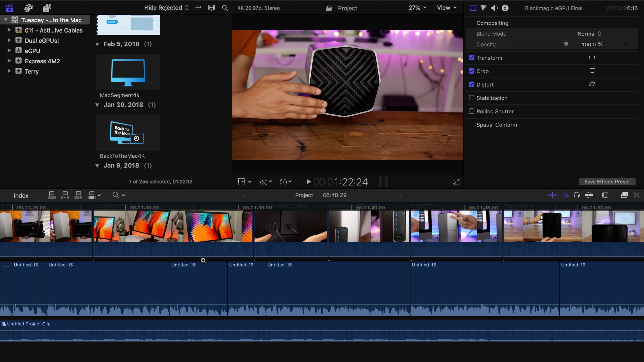Select the Terry event

click(x=32, y=71)
